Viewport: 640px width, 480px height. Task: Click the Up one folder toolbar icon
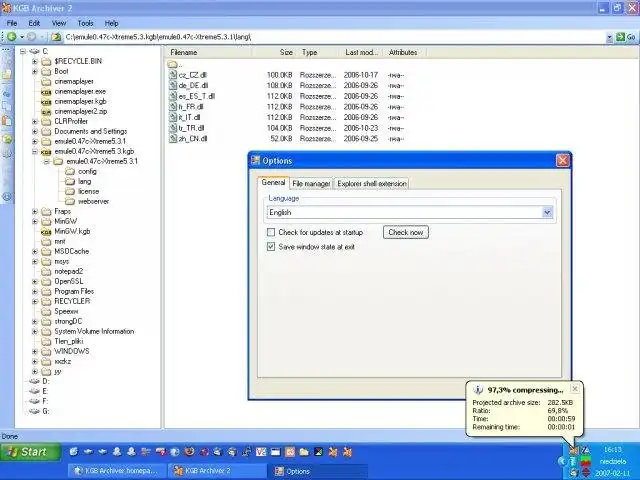56,37
